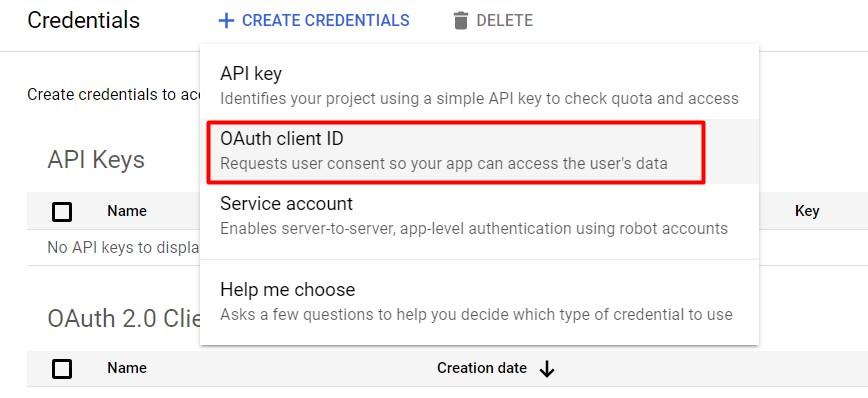This screenshot has height=398, width=868.
Task: Click the DELETE button label
Action: pos(504,21)
